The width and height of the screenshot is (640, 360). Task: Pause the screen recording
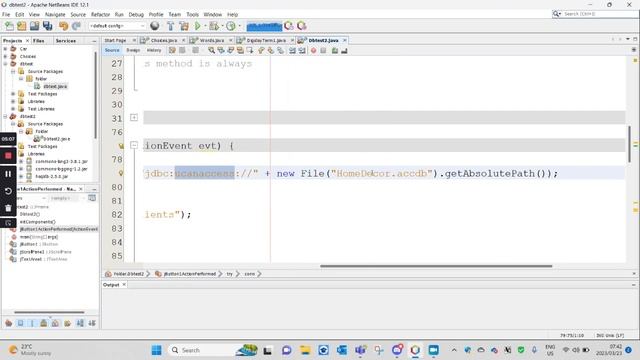(x=8, y=173)
